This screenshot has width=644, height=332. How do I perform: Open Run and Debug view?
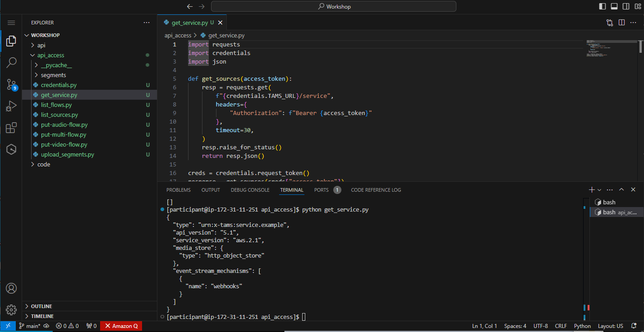[11, 106]
